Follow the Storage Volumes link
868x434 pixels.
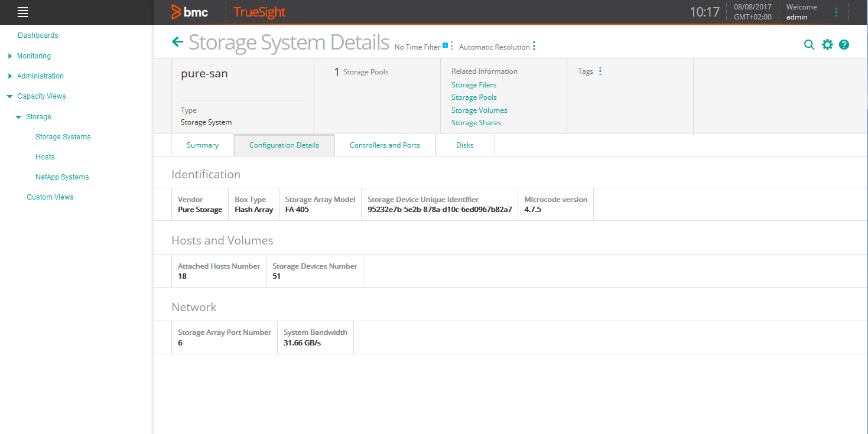(x=479, y=110)
